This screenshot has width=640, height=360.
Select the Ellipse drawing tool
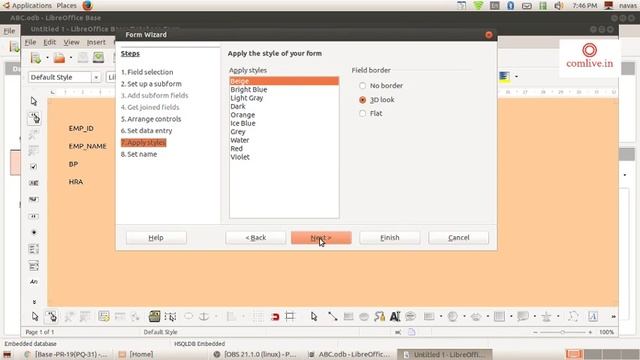[364, 316]
